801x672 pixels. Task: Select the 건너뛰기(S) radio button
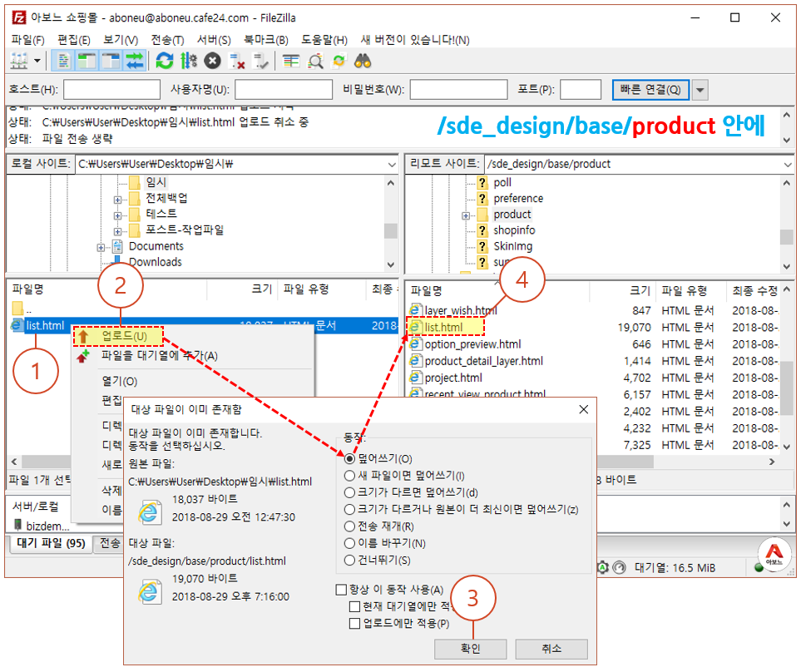coord(349,560)
